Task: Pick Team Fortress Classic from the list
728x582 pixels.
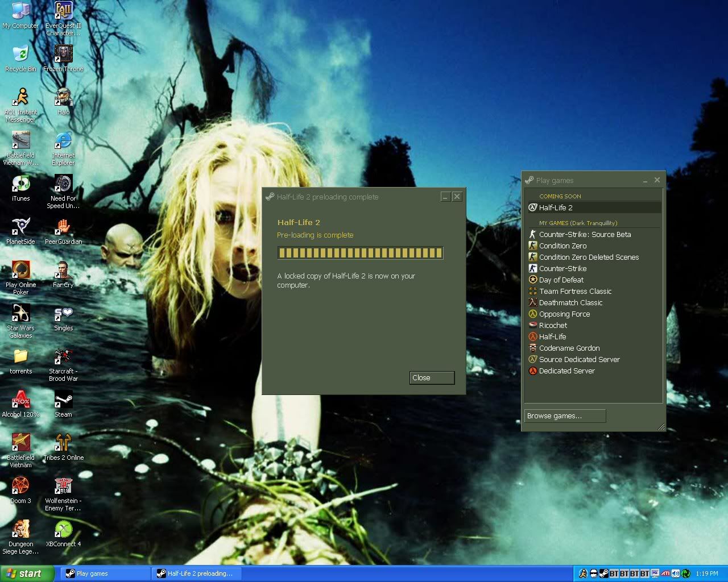Action: [x=594, y=291]
